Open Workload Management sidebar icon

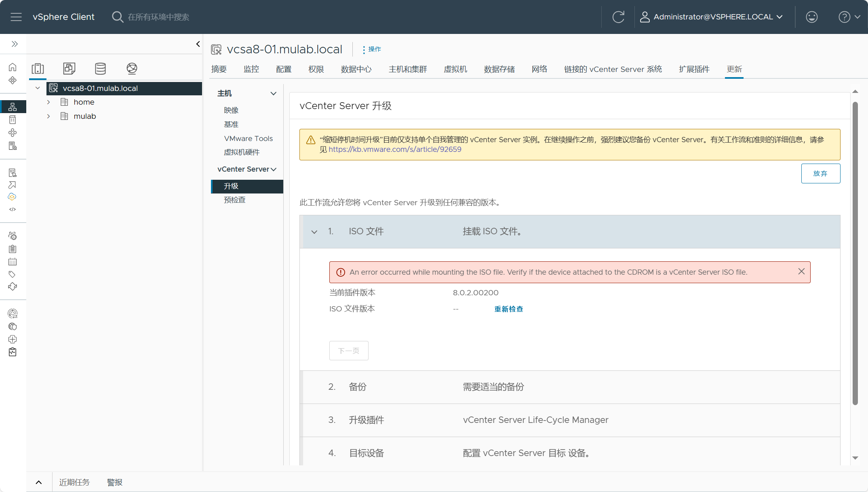pos(13,132)
